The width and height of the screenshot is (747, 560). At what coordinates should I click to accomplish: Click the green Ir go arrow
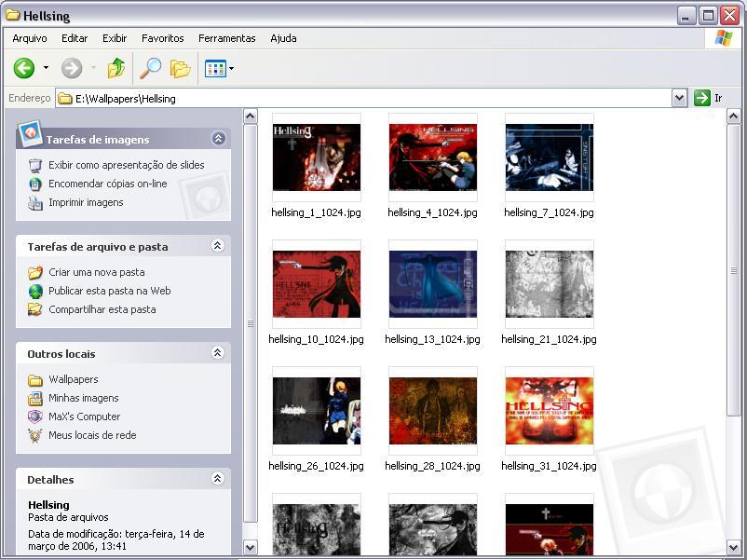tap(701, 98)
